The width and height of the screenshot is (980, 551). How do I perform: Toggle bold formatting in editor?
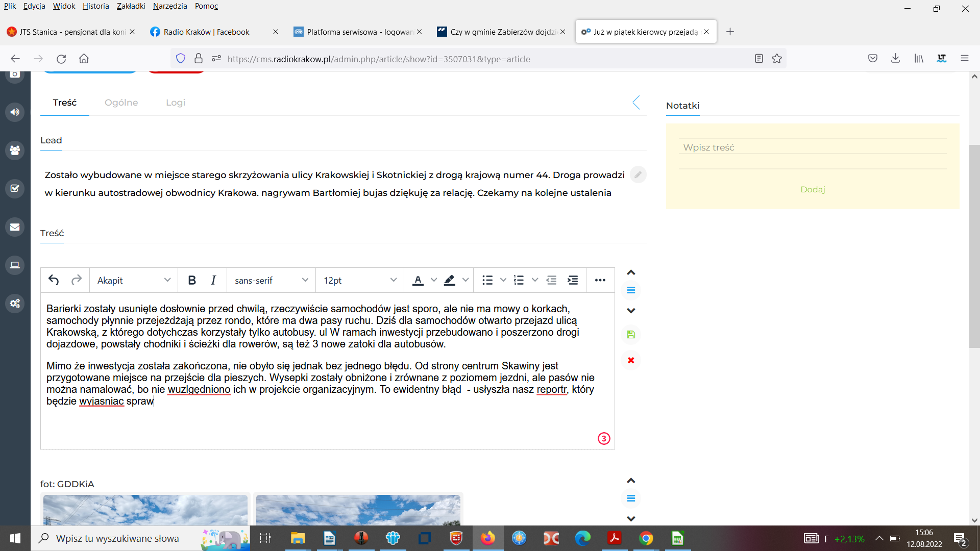coord(192,280)
